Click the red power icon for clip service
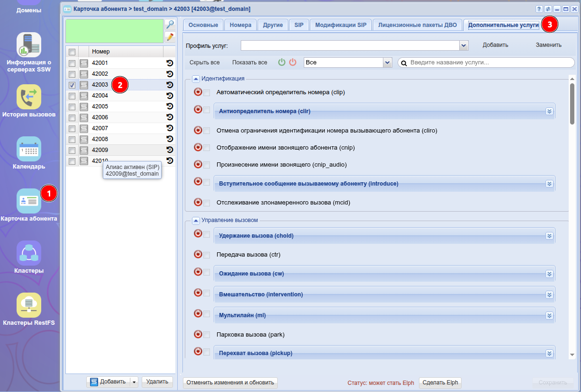The image size is (581, 392). click(198, 92)
